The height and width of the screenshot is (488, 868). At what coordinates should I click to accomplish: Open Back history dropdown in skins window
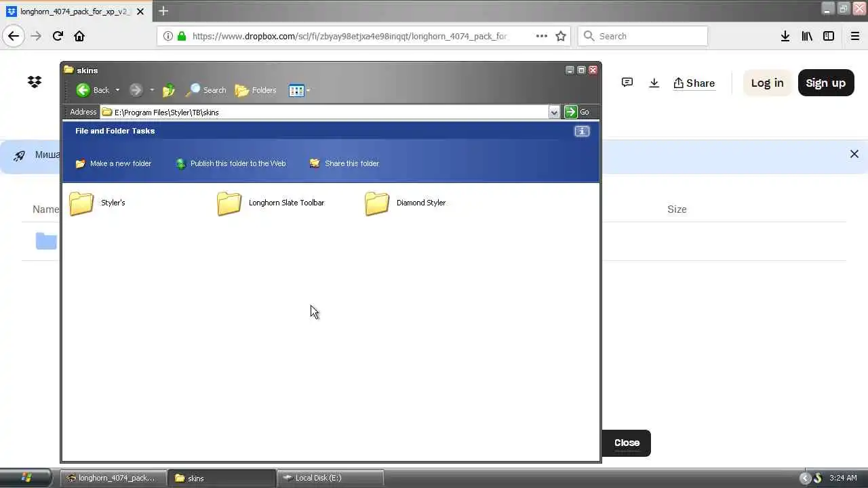point(117,90)
